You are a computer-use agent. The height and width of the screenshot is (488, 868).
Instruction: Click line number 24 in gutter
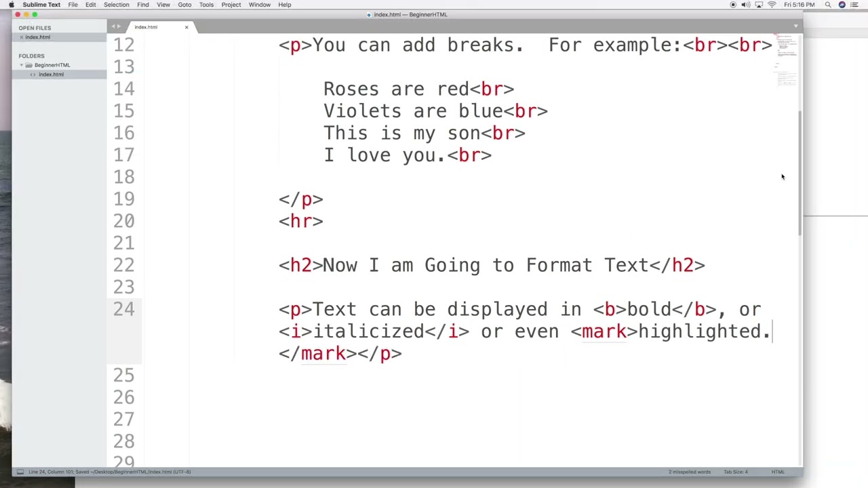(x=124, y=309)
